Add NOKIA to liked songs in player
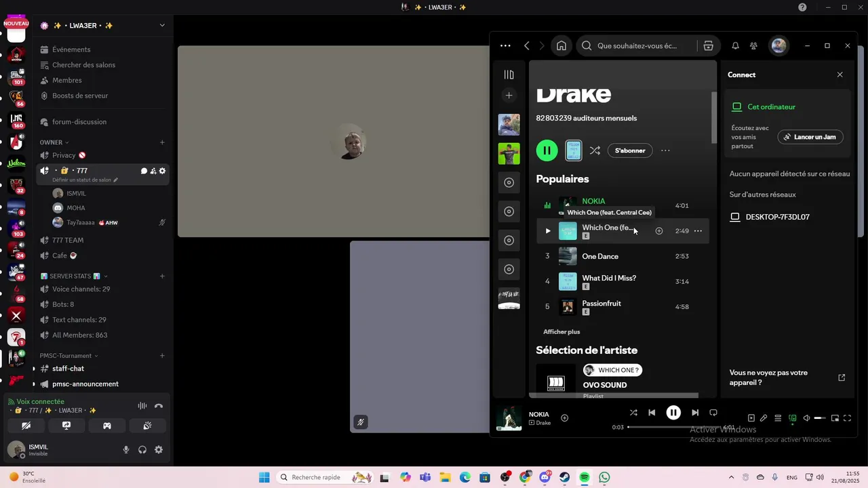The width and height of the screenshot is (868, 488). [x=564, y=418]
